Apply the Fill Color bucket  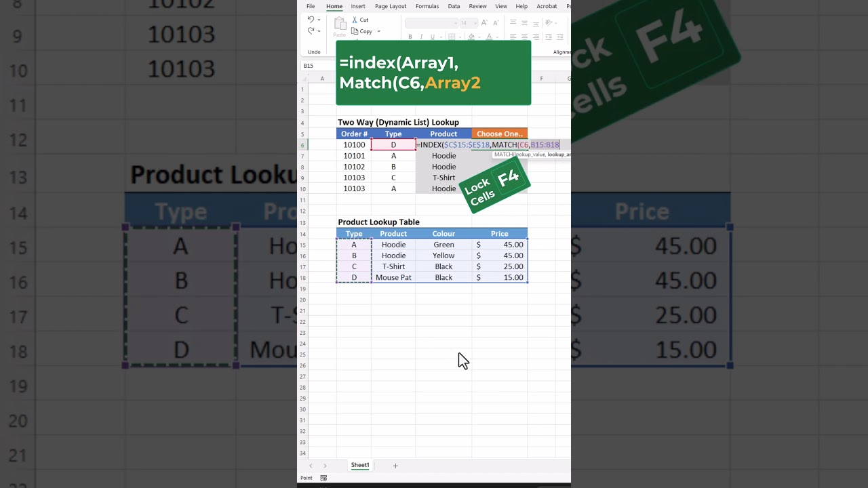pyautogui.click(x=471, y=37)
